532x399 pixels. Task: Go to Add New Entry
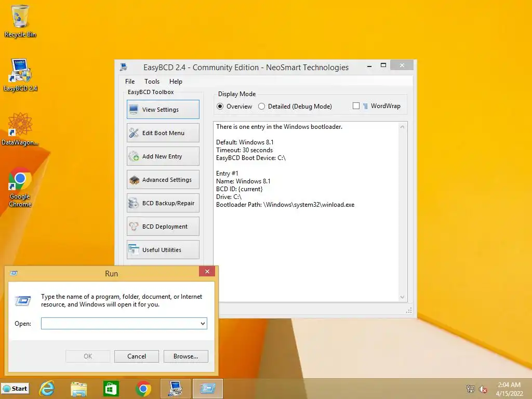[x=163, y=156]
